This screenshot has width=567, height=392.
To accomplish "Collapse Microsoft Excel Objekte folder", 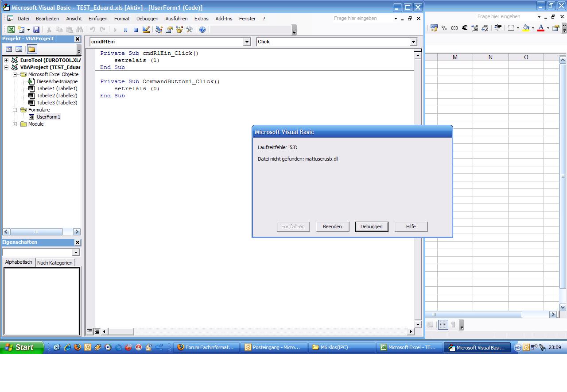I will (x=15, y=74).
